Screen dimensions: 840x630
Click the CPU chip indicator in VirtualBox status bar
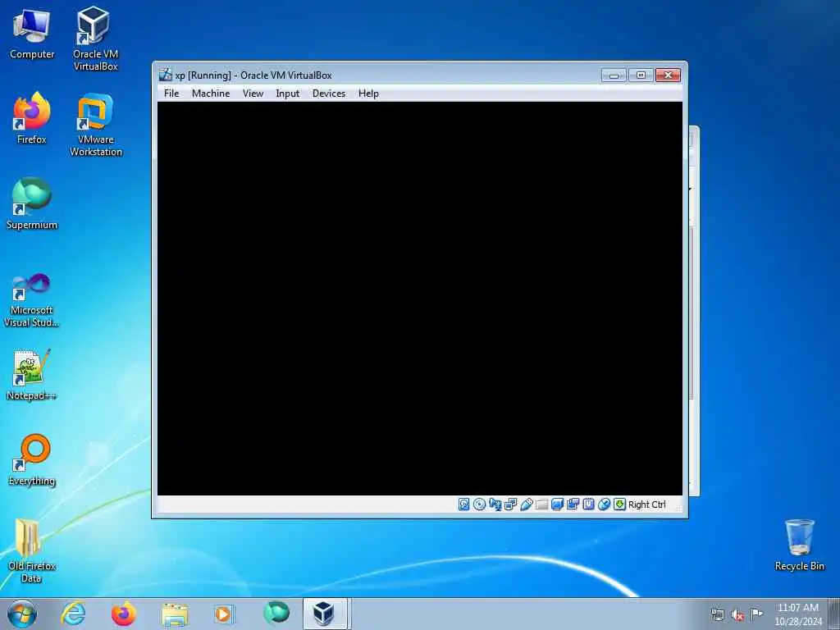coord(588,504)
